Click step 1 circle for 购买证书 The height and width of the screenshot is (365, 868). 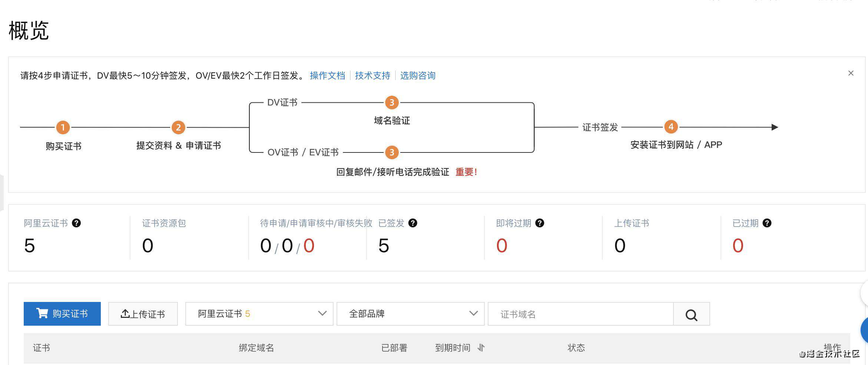click(63, 128)
